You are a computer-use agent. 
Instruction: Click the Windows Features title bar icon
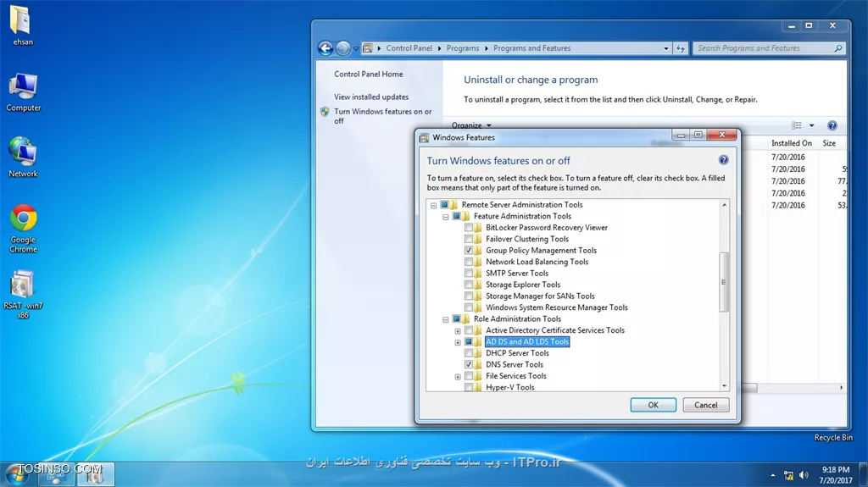pyautogui.click(x=424, y=138)
